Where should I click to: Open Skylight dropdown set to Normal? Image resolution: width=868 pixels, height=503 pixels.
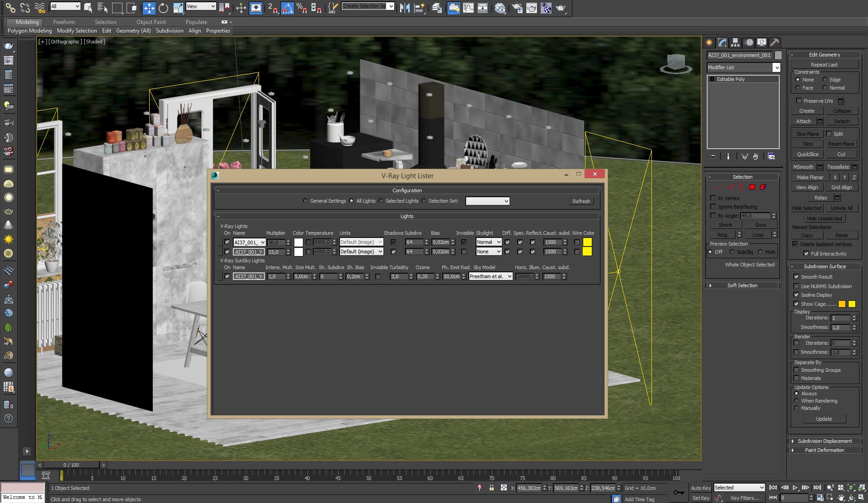tap(489, 242)
